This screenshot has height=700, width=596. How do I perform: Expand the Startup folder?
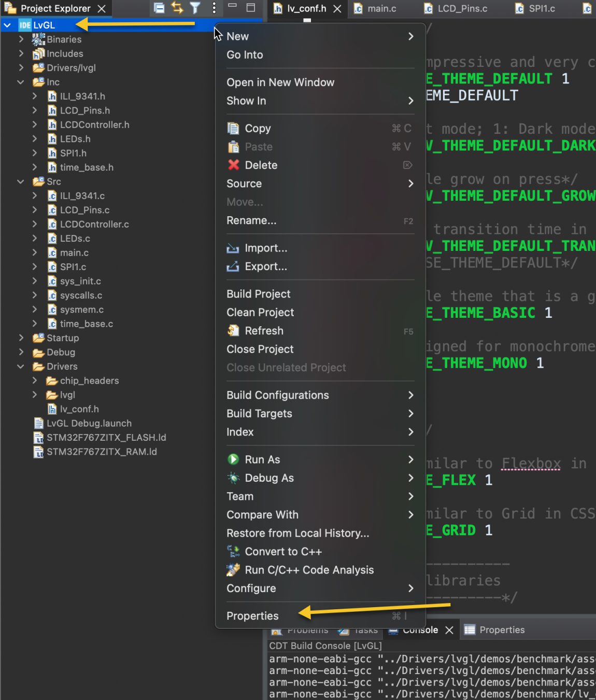point(21,338)
